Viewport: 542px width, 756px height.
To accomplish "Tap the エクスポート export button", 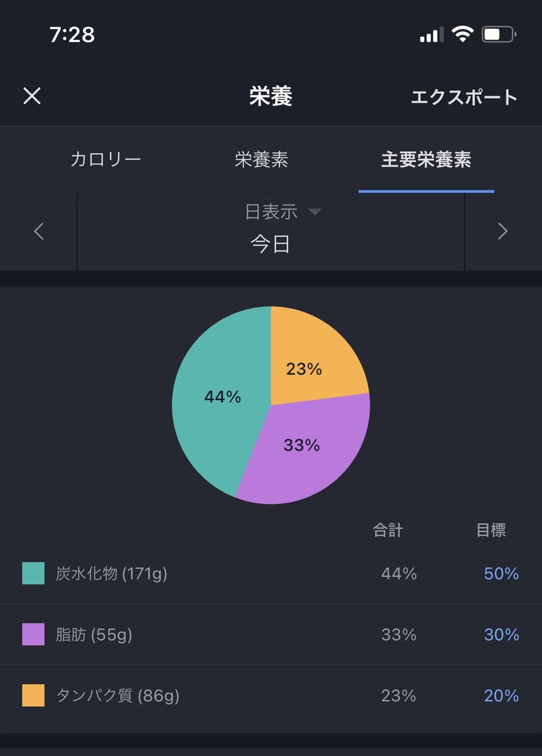I will pyautogui.click(x=464, y=97).
